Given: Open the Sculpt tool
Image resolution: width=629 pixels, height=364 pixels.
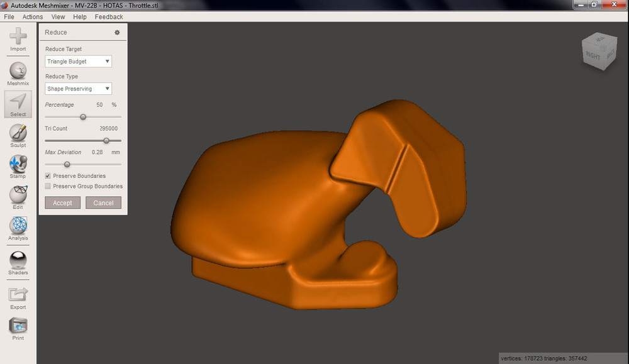Looking at the screenshot, I should point(18,136).
